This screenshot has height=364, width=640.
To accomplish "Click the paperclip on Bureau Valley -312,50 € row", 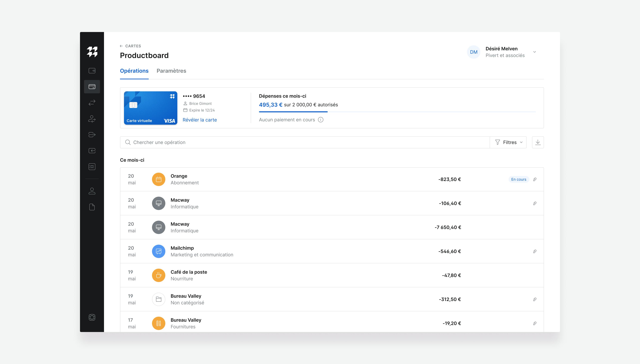I will (535, 299).
